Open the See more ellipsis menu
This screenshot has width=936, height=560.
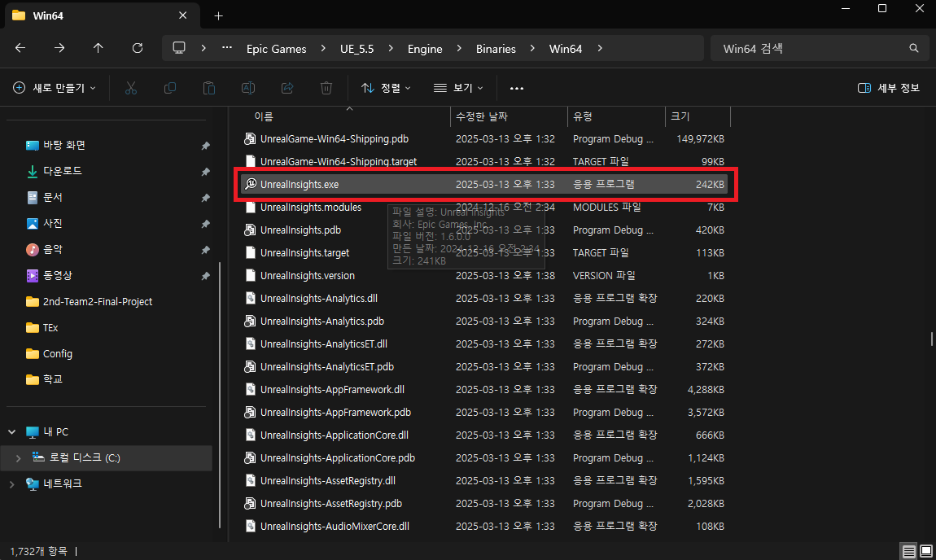point(516,89)
